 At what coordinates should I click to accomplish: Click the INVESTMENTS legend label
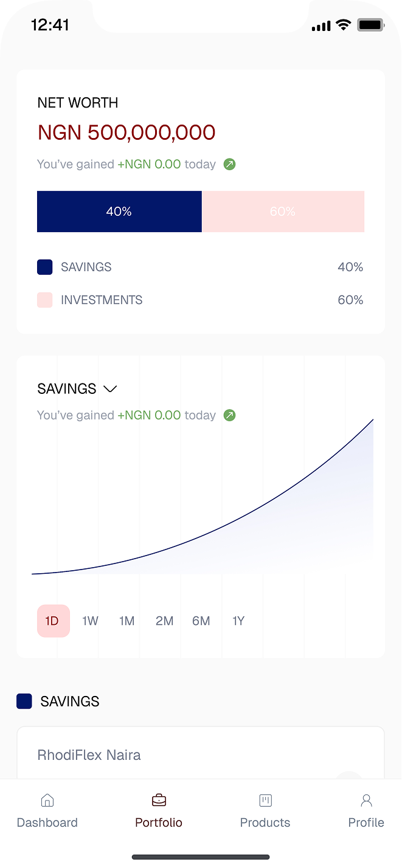click(x=101, y=300)
